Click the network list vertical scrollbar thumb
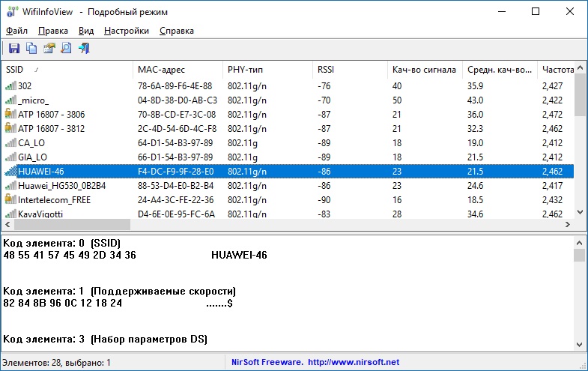 (580, 95)
